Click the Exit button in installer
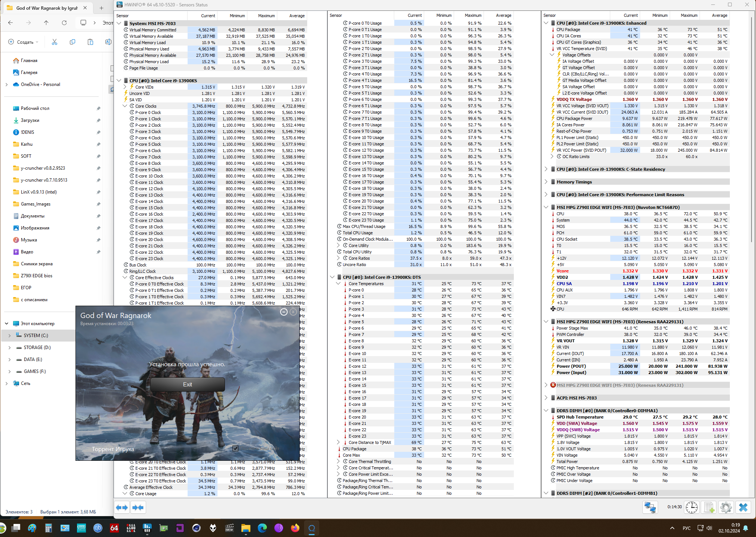756x537 pixels. [187, 384]
